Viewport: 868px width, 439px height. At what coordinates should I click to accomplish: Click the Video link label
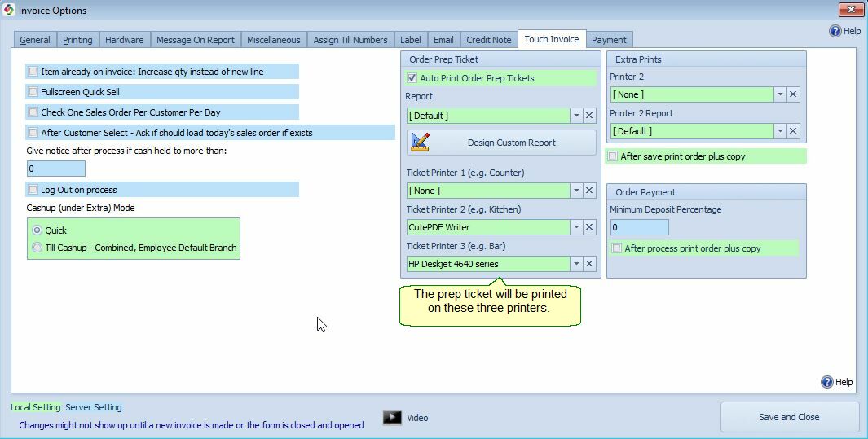(x=417, y=418)
